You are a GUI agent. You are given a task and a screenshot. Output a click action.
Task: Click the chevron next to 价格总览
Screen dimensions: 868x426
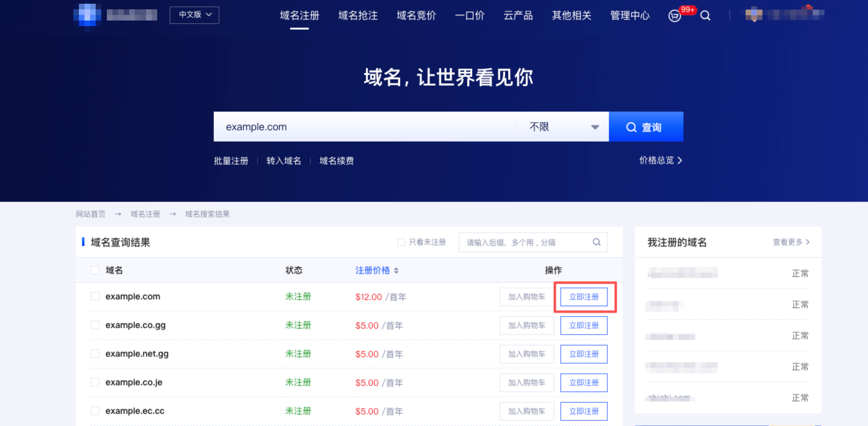pyautogui.click(x=680, y=160)
